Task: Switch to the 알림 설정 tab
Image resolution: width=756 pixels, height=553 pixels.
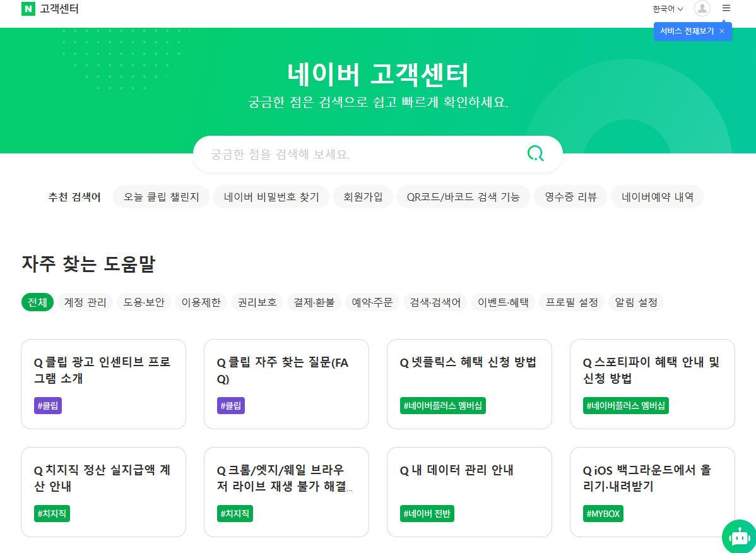Action: [637, 302]
